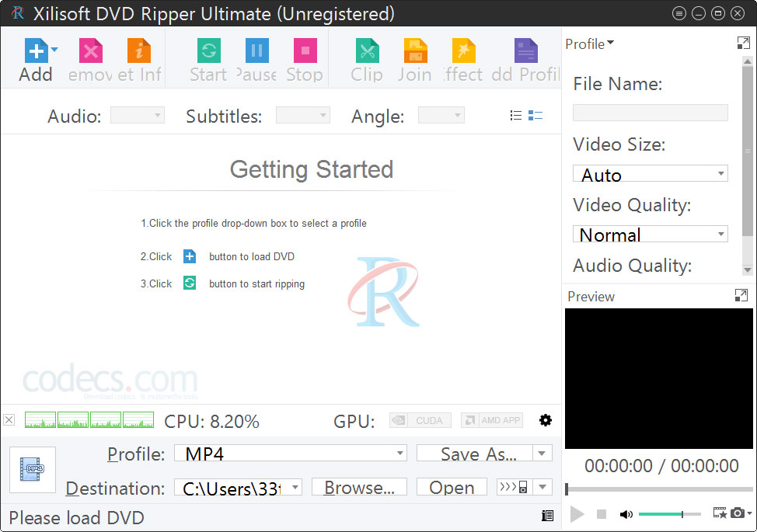Switch to detailed list view

[x=535, y=115]
